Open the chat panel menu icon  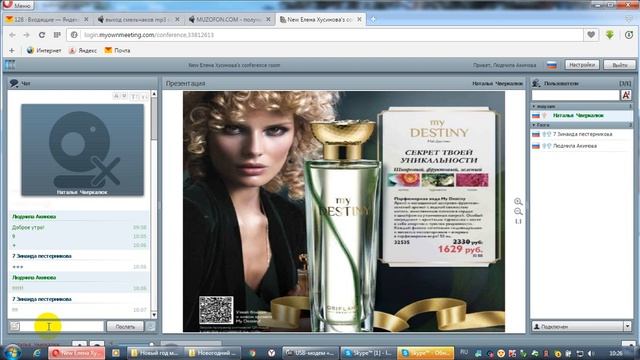(14, 83)
